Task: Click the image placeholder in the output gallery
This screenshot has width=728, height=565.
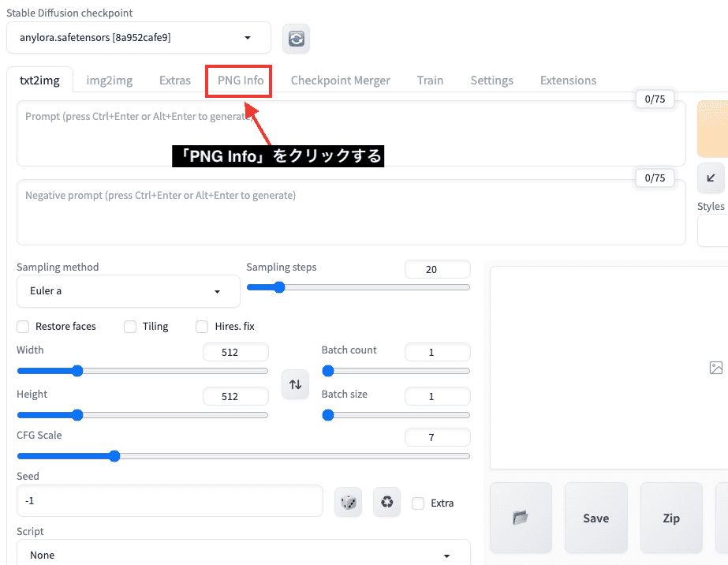Action: (x=716, y=368)
